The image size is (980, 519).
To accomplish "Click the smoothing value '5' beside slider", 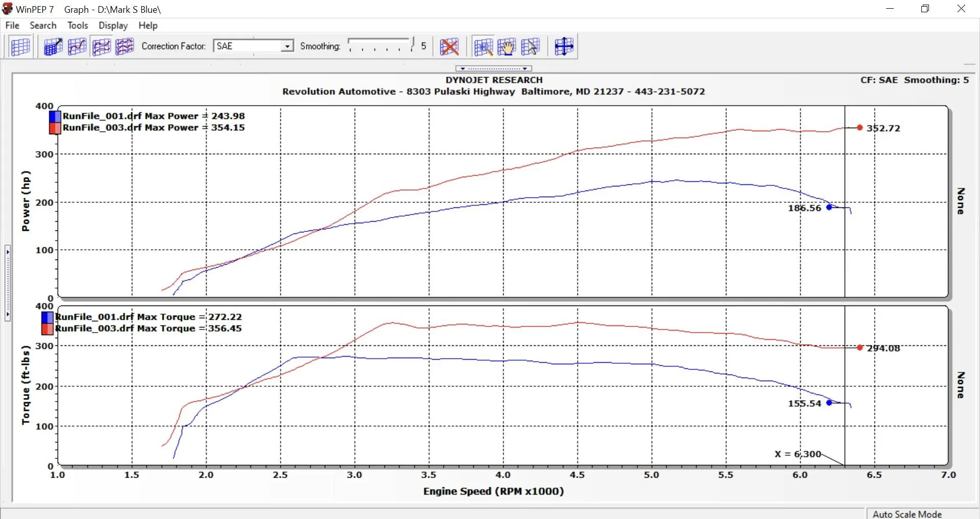I will pos(424,46).
